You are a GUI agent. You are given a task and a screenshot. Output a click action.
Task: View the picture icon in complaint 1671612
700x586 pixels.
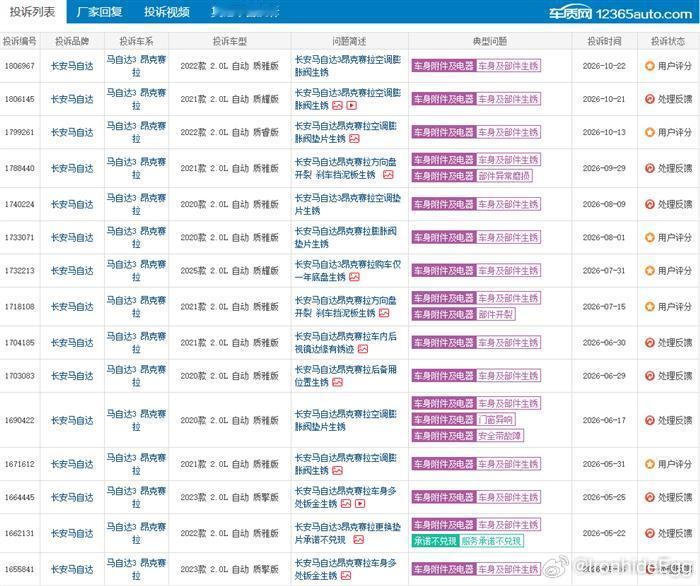[338, 471]
